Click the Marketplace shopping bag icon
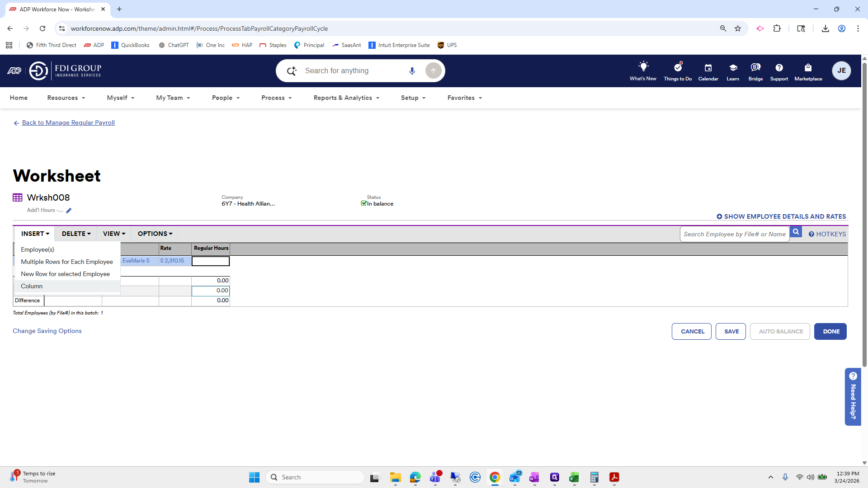Viewport: 868px width, 488px height. 808,68
